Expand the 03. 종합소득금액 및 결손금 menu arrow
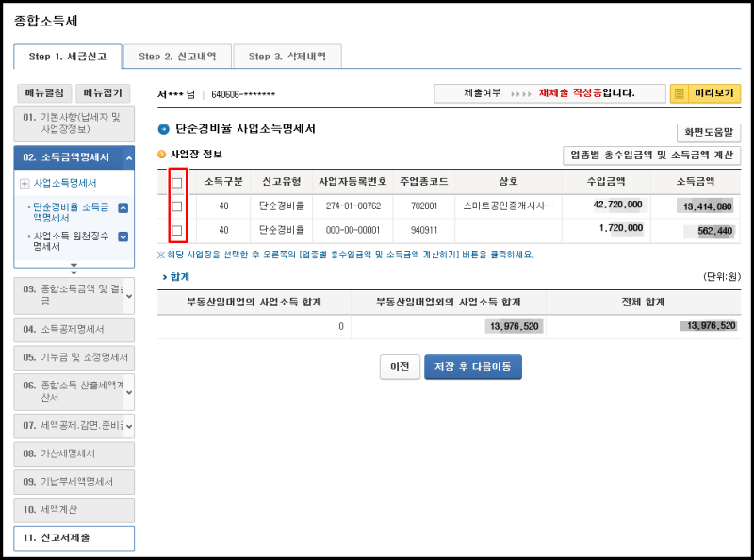Screen dimensions: 754x560 click(129, 296)
